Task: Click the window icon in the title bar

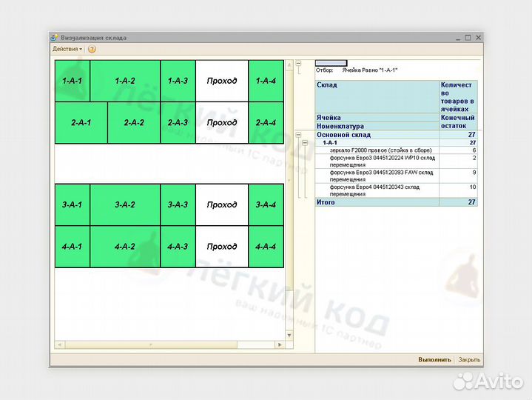Action: coord(53,37)
